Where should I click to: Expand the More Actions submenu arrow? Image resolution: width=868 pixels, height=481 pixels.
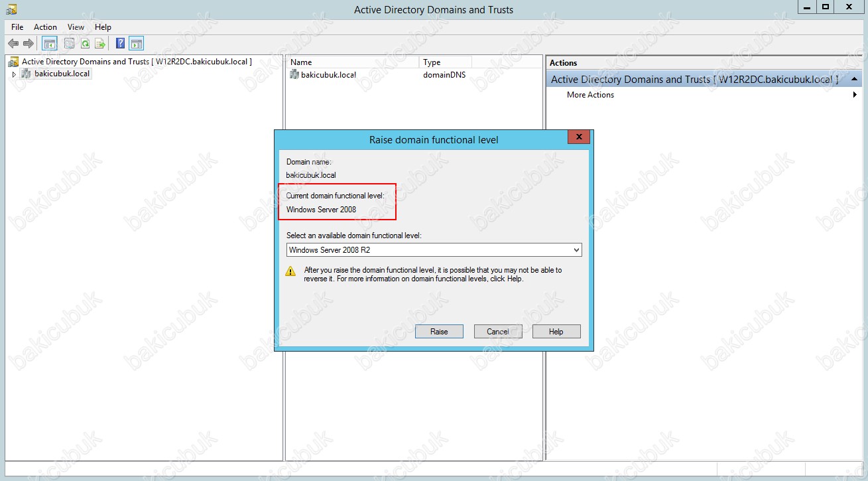tap(855, 95)
